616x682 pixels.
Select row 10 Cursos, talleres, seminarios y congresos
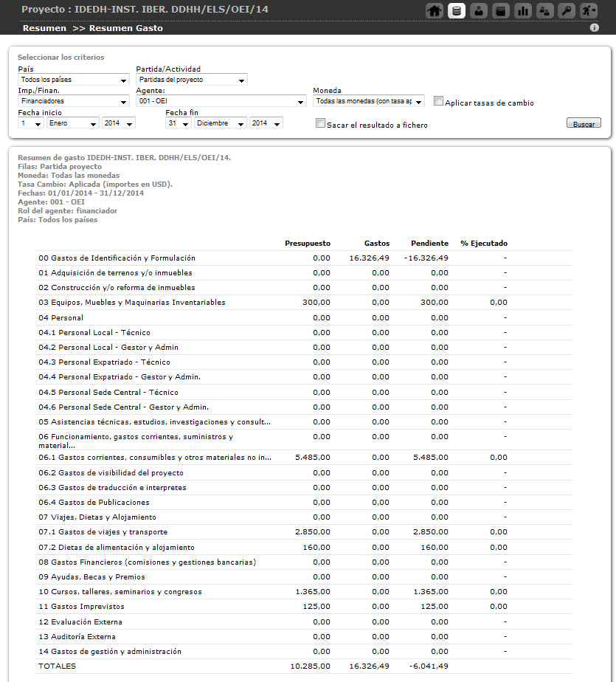304,591
